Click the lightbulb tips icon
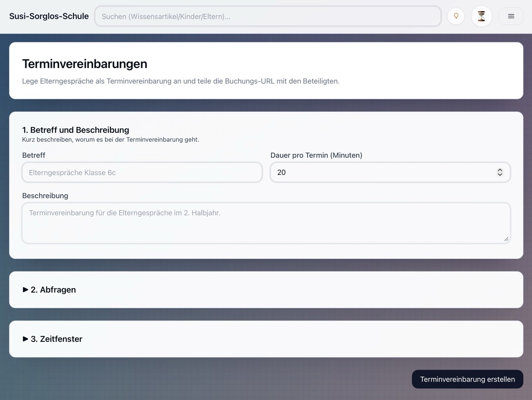This screenshot has height=400, width=532. [x=456, y=16]
